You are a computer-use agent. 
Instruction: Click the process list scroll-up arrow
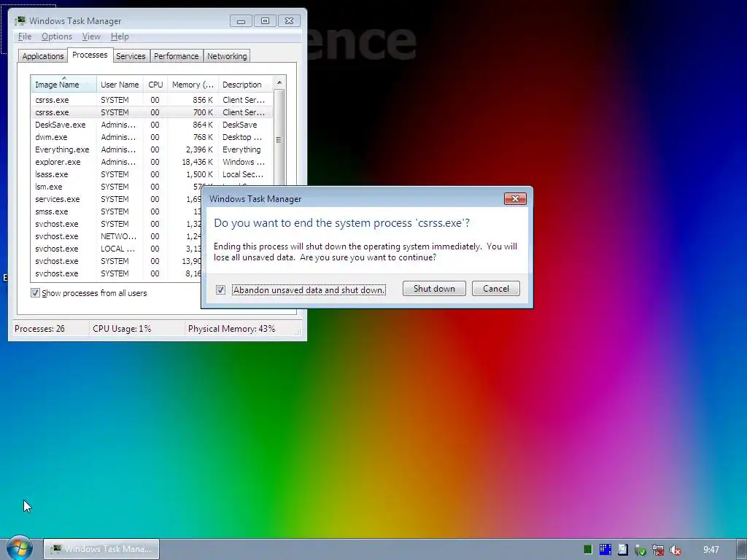279,82
